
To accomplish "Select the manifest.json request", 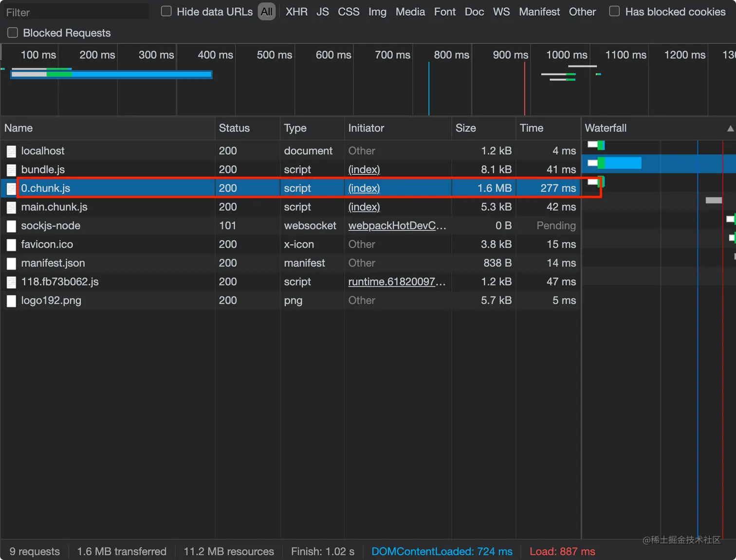I will point(291,263).
